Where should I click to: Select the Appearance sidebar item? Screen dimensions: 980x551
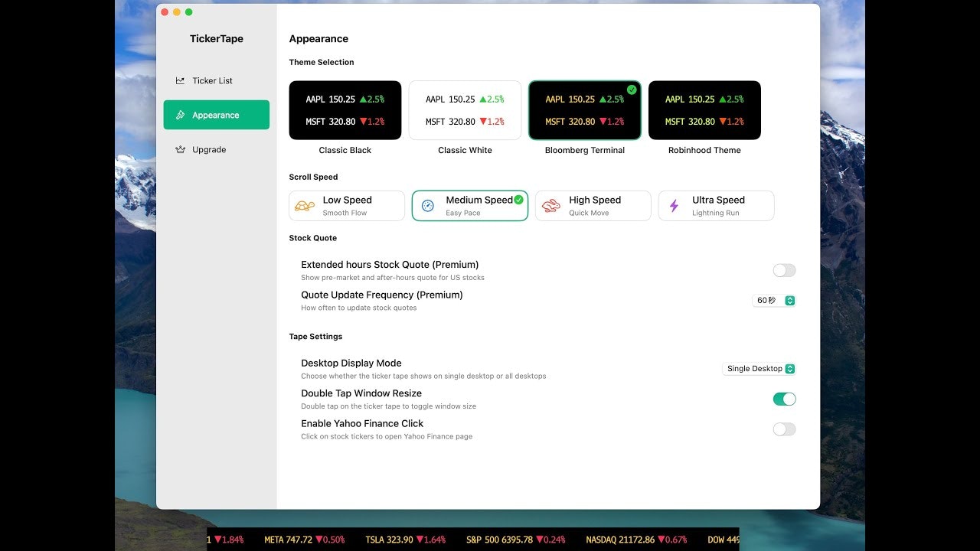coord(216,115)
